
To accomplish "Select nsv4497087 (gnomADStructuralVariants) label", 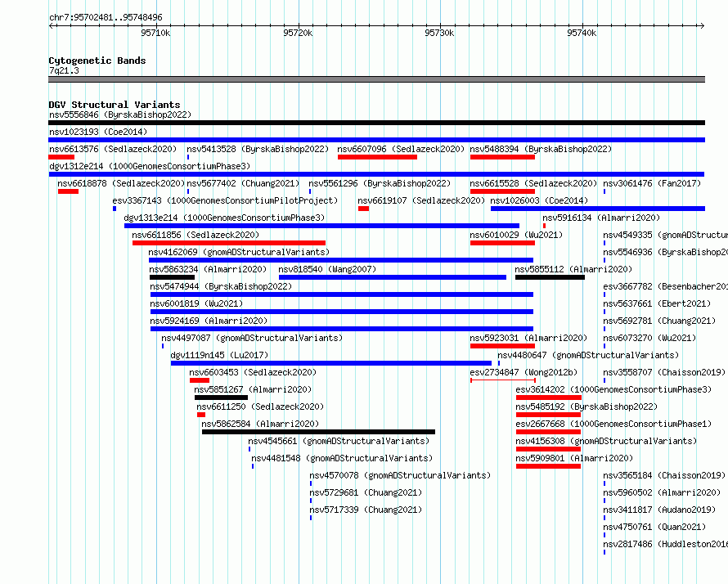I will 252,338.
